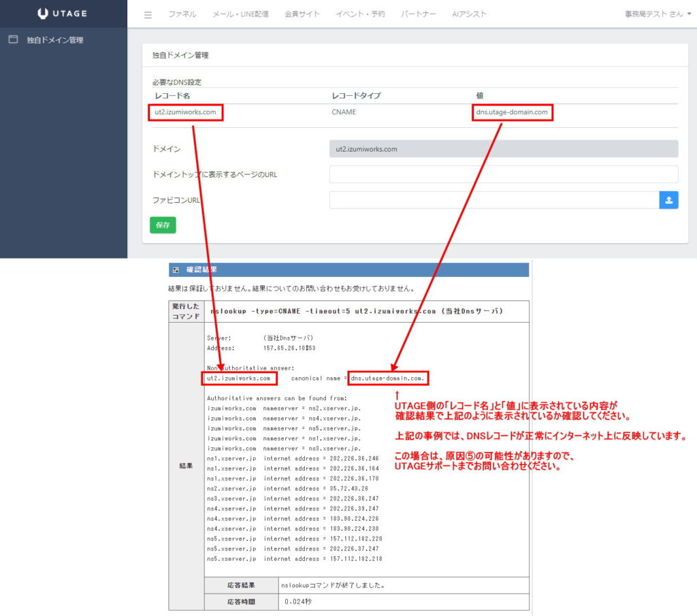
Task: Go to the 会員サイト menu item
Action: point(302,14)
